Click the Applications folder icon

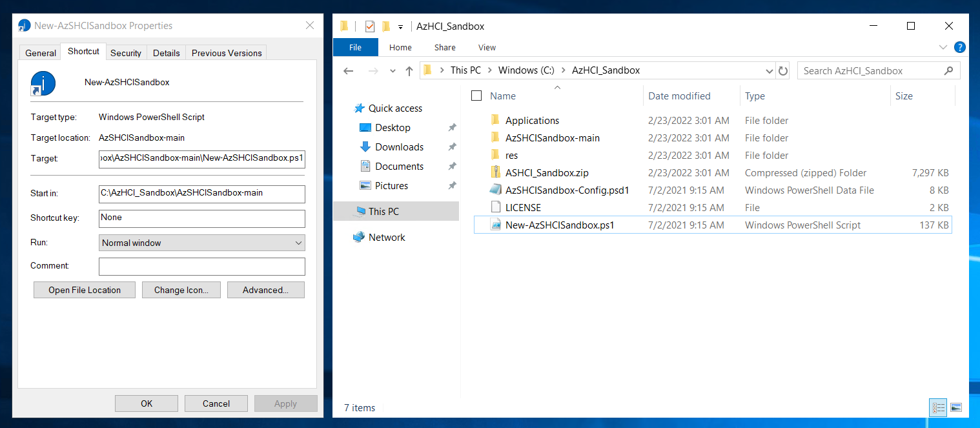[x=495, y=120]
